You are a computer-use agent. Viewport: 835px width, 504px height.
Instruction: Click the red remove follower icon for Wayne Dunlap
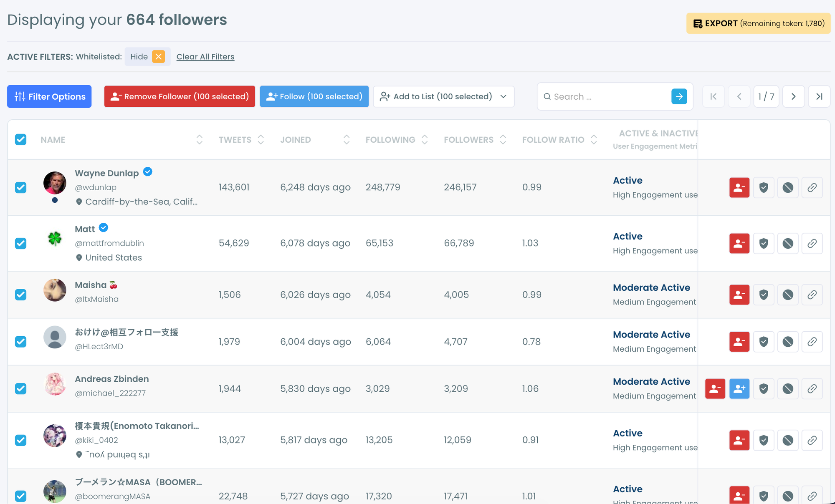tap(739, 187)
